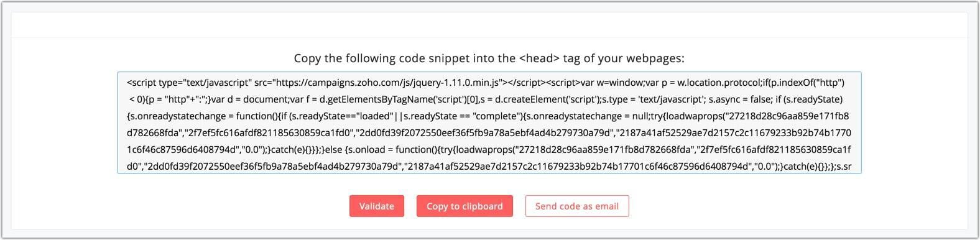Click code line starting with "d782668fda"
The image size is (980, 240).
tap(489, 133)
